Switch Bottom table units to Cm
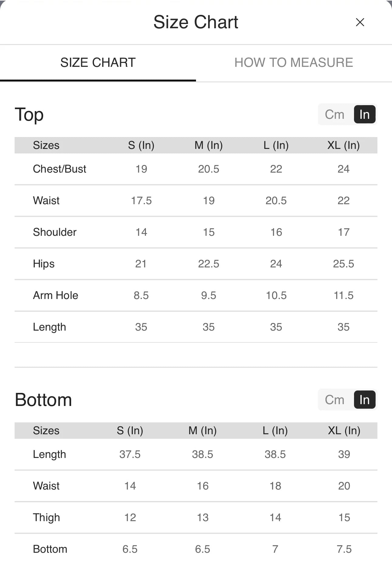The width and height of the screenshot is (392, 581). pos(335,400)
